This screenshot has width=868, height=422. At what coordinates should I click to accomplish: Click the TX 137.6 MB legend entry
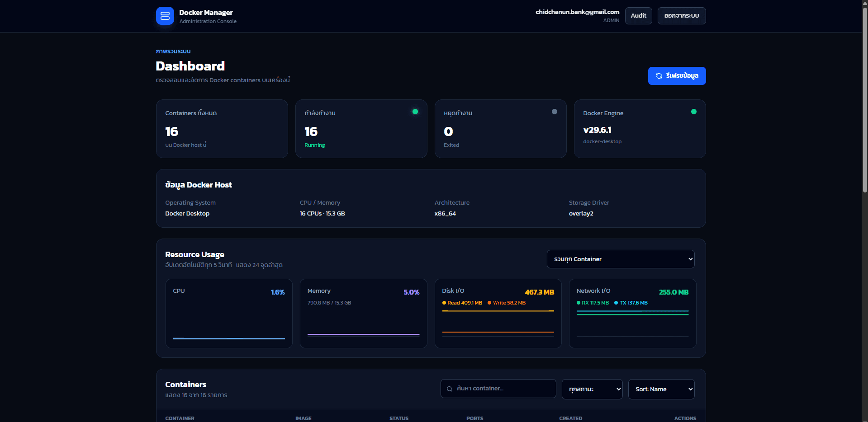631,303
